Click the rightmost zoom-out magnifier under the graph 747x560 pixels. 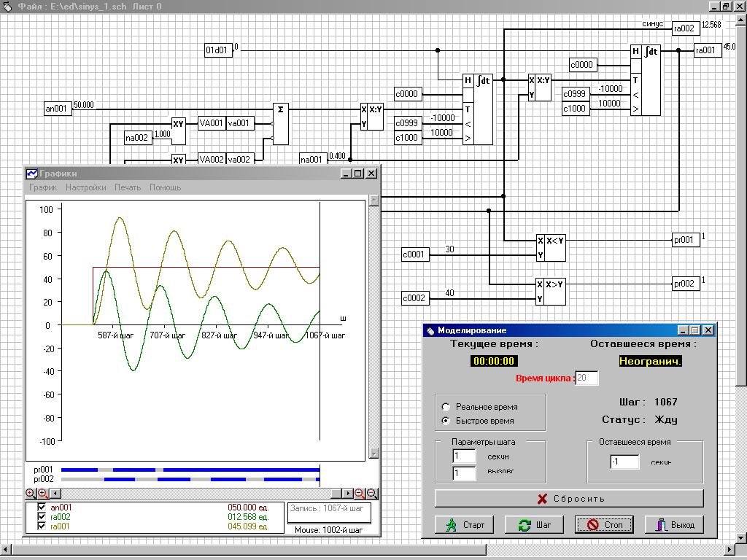(x=372, y=494)
